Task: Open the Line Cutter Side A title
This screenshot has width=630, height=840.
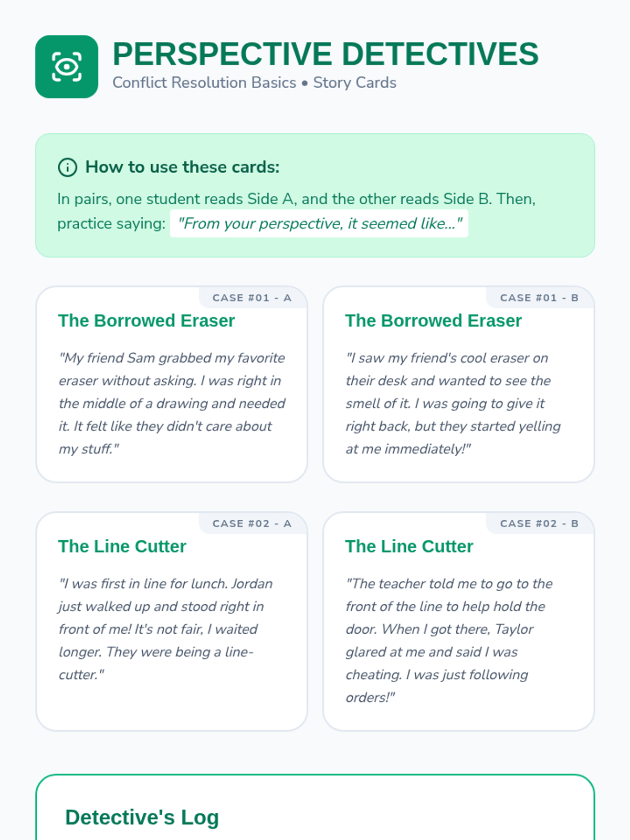Action: [x=122, y=547]
